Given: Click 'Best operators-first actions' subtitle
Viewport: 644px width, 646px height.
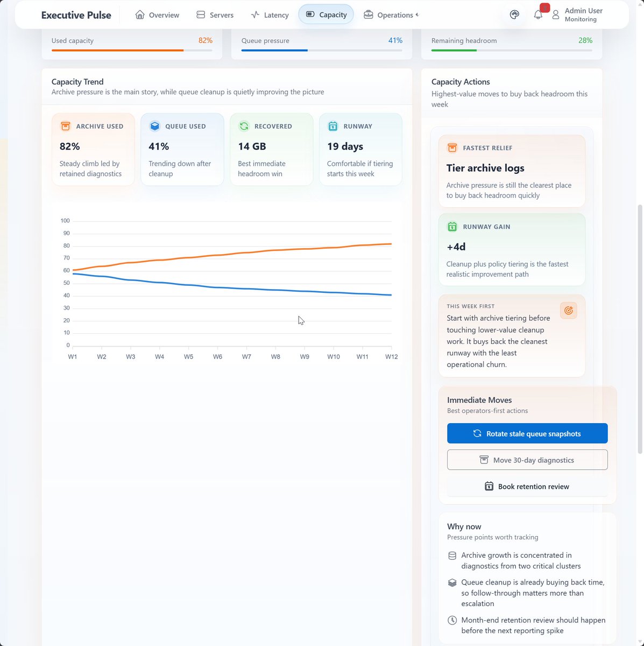Looking at the screenshot, I should (x=487, y=411).
